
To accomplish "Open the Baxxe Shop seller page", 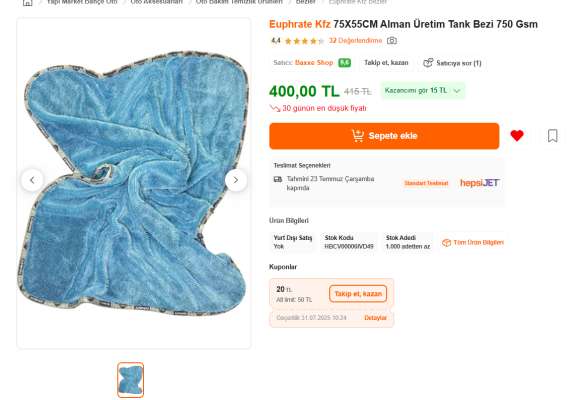I will click(314, 63).
